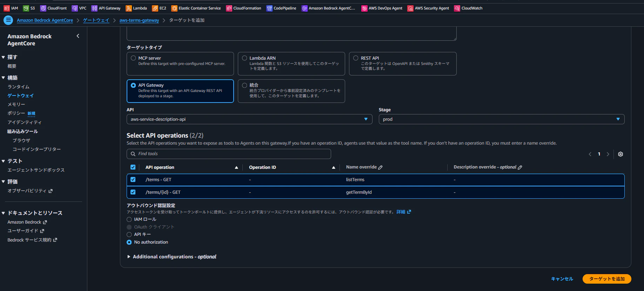Open S3 service shortcut icon
Viewport: 644px width, 291px height.
(x=26, y=8)
